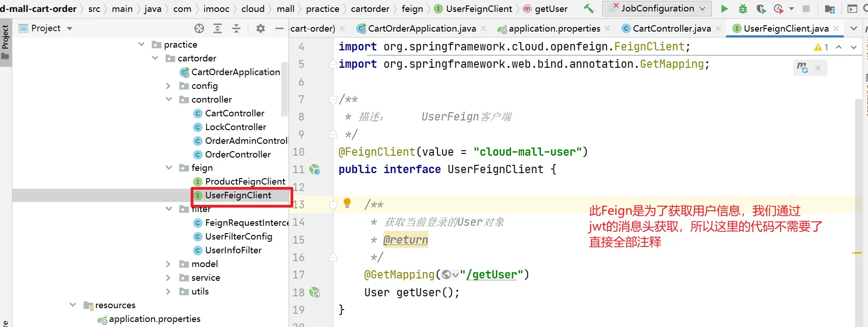Click the cartorder breadcrumb

tap(370, 9)
